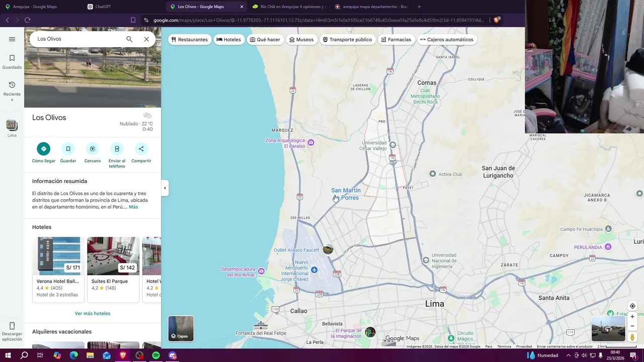This screenshot has width=644, height=362.
Task: Open Suites El Parque hotel card
Action: click(113, 269)
